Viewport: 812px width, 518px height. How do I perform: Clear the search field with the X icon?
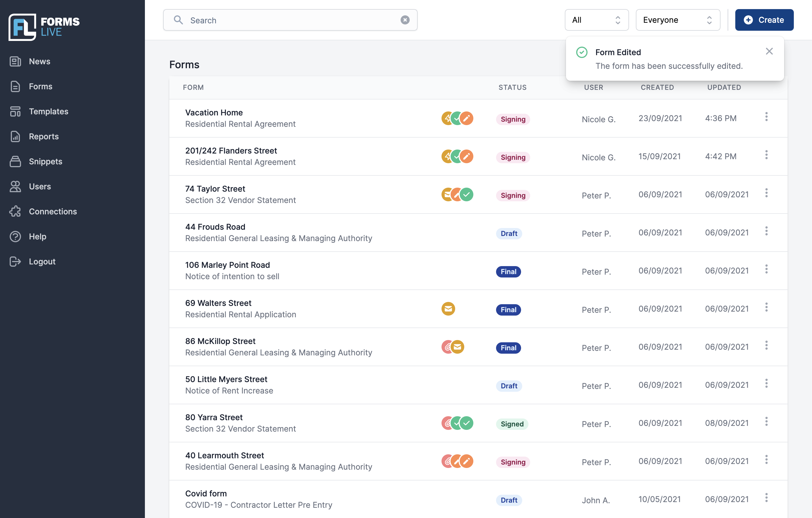[405, 20]
